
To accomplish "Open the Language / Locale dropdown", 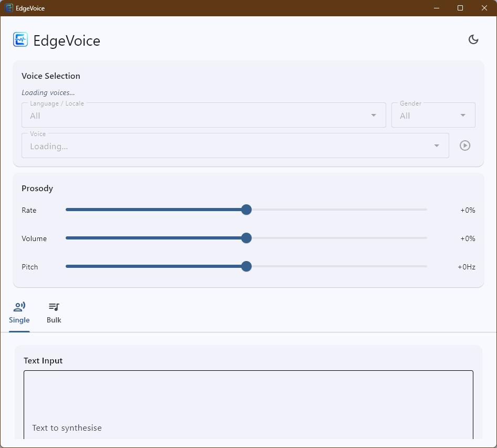I will [x=204, y=115].
